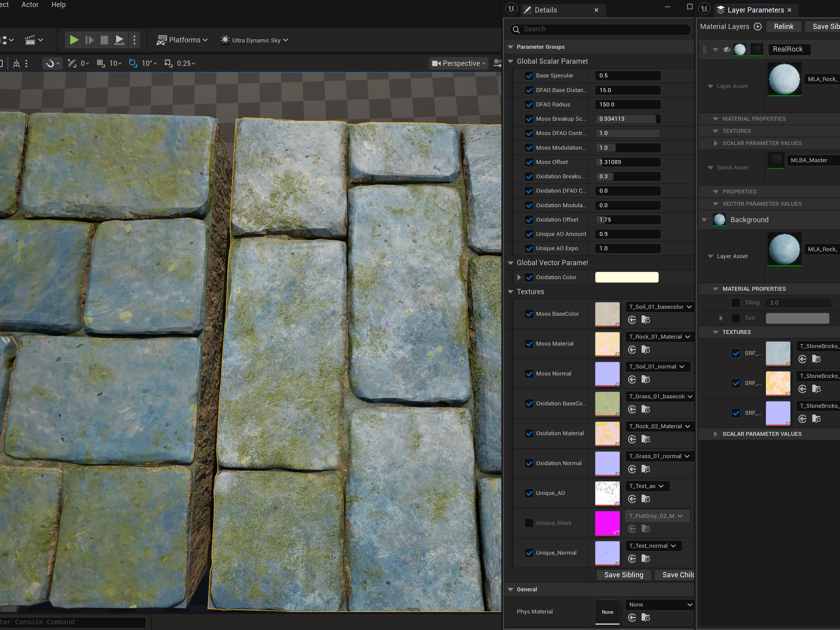This screenshot has width=840, height=630.
Task: Uncheck the Base Specular checkbox
Action: click(x=529, y=76)
